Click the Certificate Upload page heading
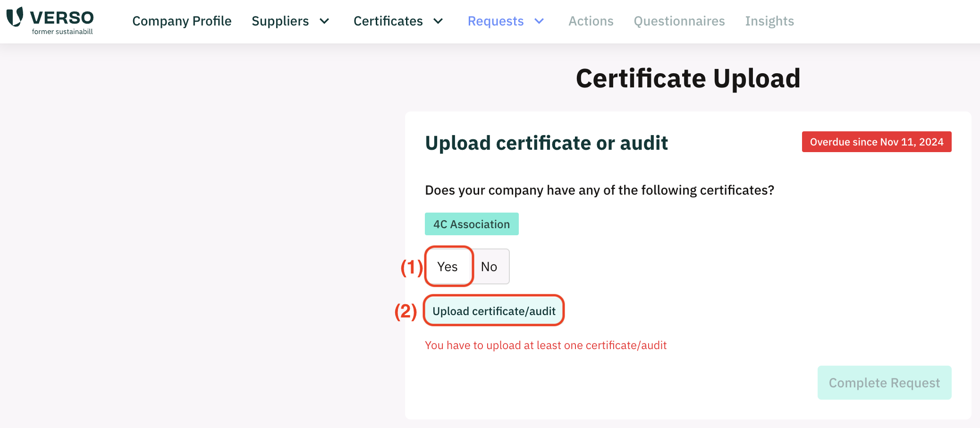 [688, 78]
